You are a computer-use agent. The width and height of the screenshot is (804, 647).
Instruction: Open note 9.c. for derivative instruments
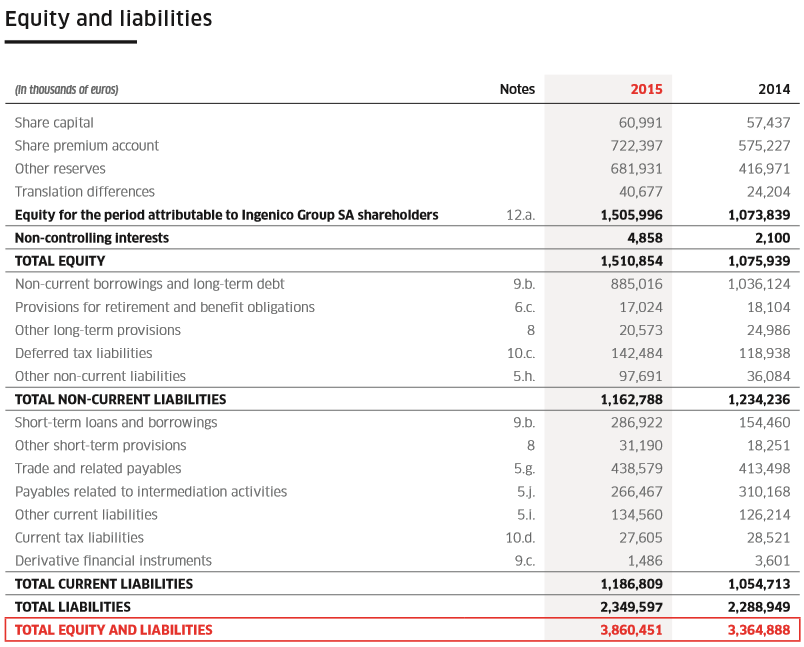click(x=524, y=560)
